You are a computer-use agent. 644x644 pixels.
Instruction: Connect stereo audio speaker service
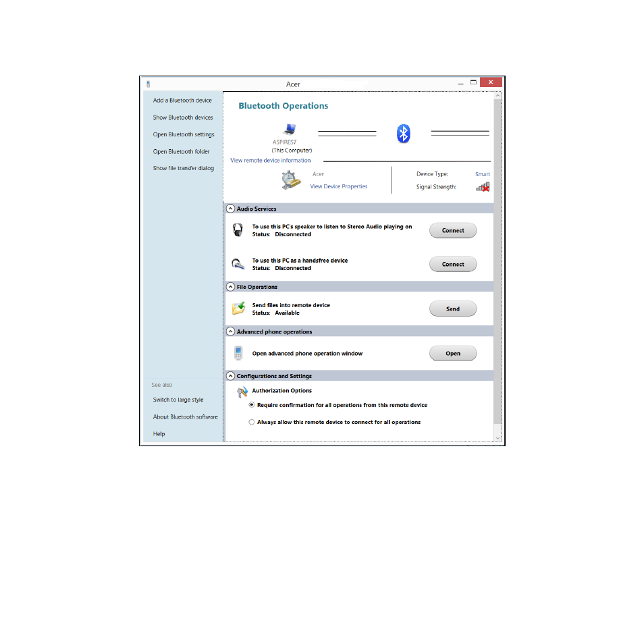[453, 230]
